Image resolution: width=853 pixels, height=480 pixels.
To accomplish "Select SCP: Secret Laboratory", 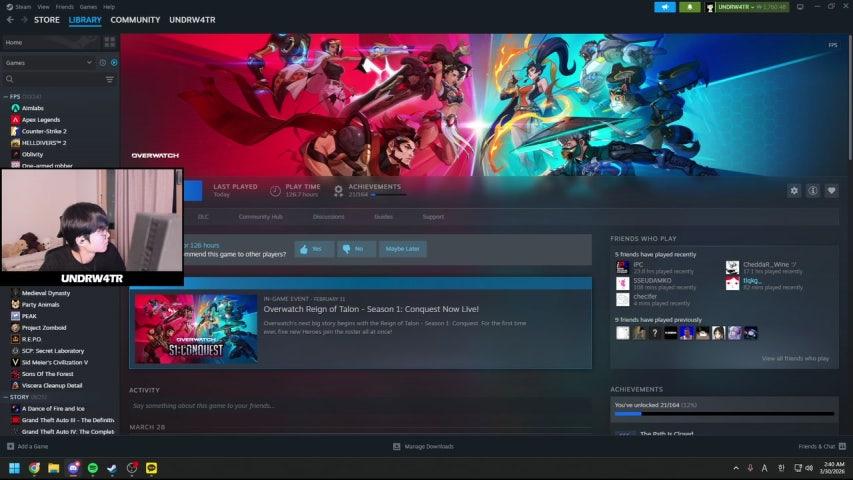I will (53, 350).
